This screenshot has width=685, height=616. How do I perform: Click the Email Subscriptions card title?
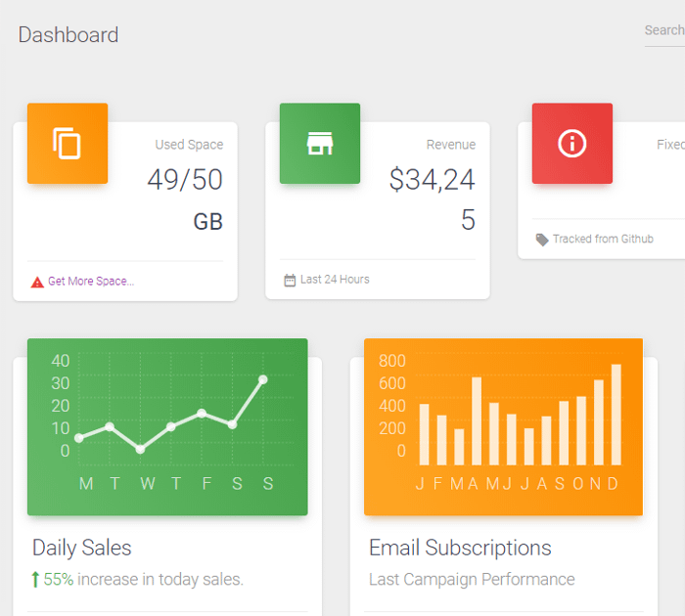point(460,548)
